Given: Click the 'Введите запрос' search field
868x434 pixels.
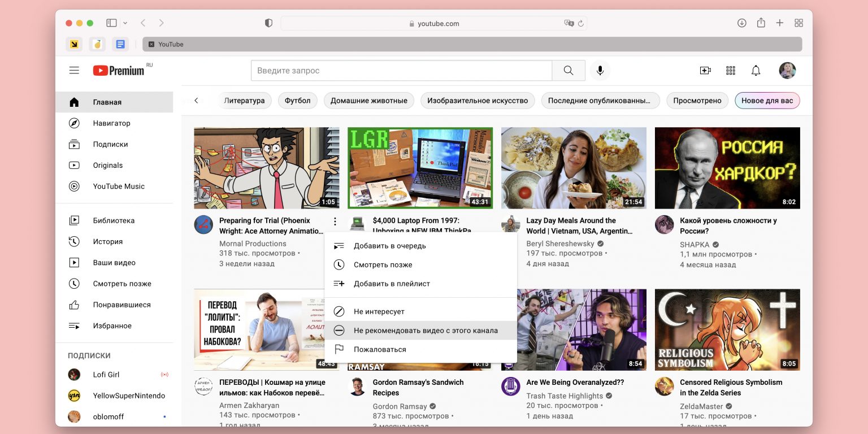Looking at the screenshot, I should coord(401,71).
